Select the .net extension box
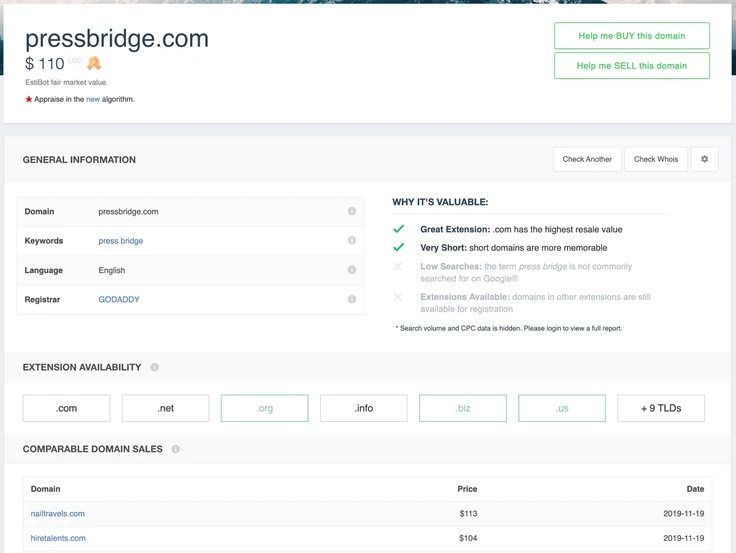The image size is (736, 553). point(165,408)
